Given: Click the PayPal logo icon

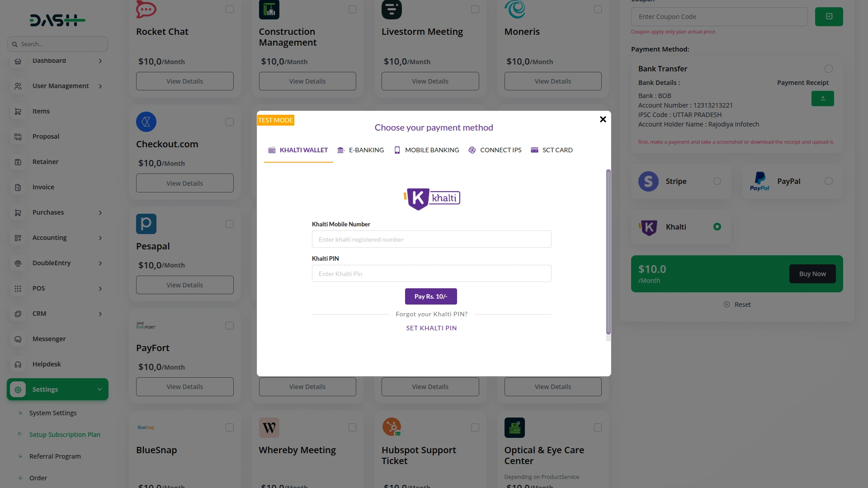Looking at the screenshot, I should click(x=759, y=182).
